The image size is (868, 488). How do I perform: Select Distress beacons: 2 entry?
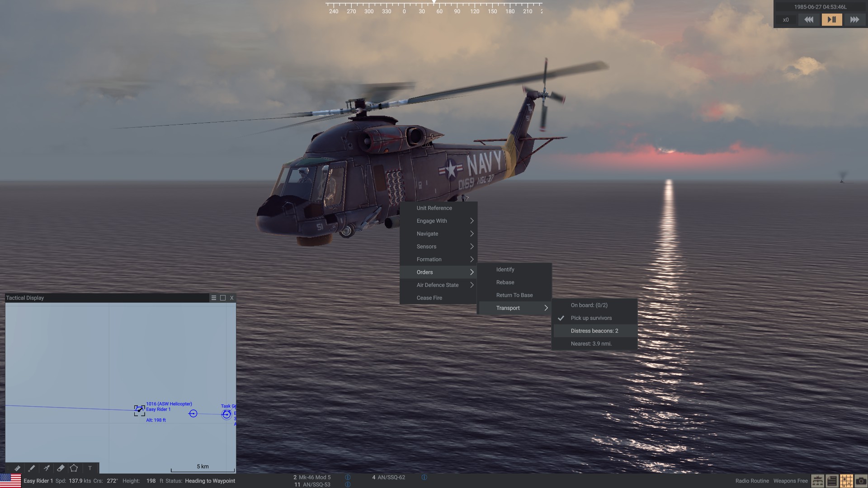[595, 331]
